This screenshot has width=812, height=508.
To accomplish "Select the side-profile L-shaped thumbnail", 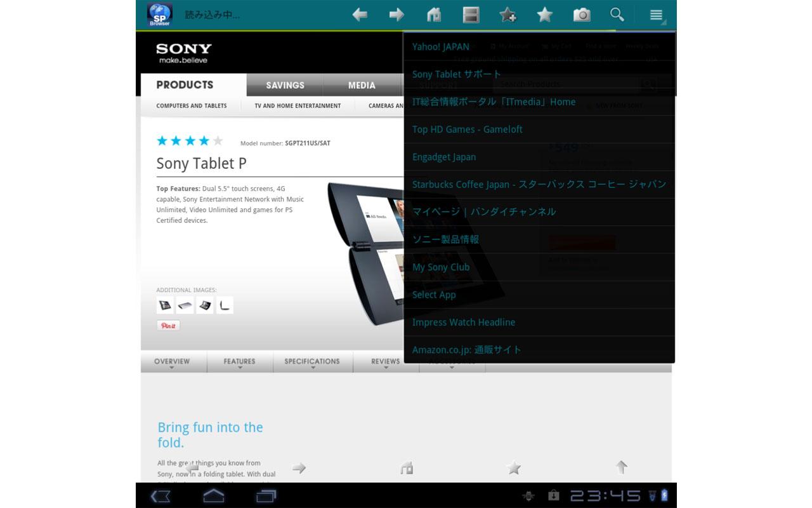I will click(x=225, y=305).
